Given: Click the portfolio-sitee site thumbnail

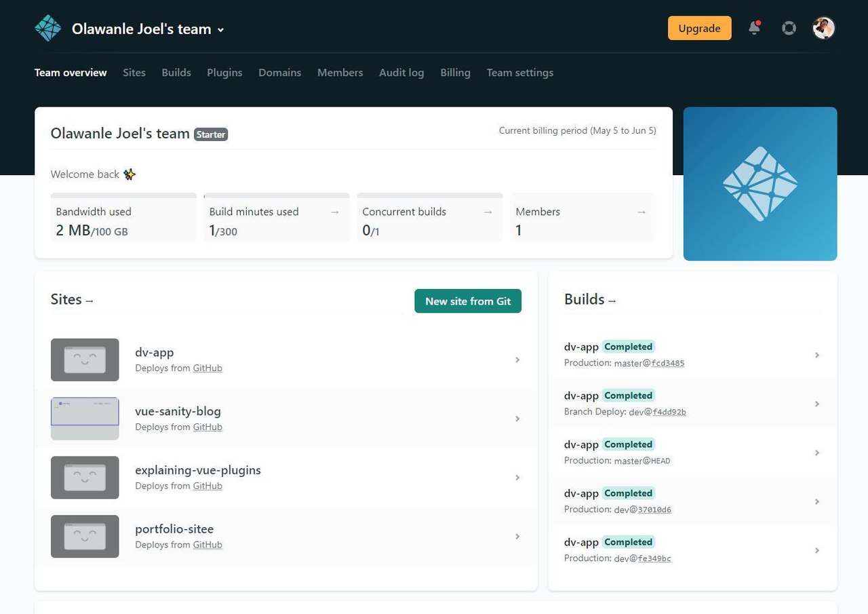Looking at the screenshot, I should coord(85,536).
